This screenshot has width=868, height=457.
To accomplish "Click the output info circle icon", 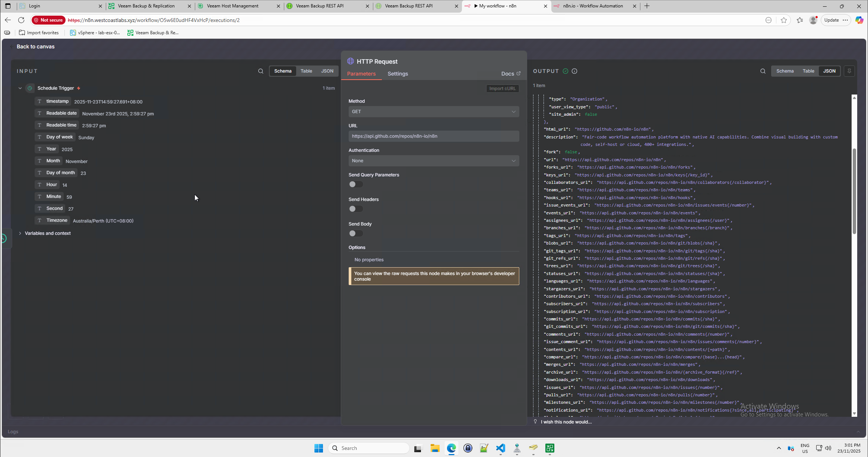I will (574, 71).
